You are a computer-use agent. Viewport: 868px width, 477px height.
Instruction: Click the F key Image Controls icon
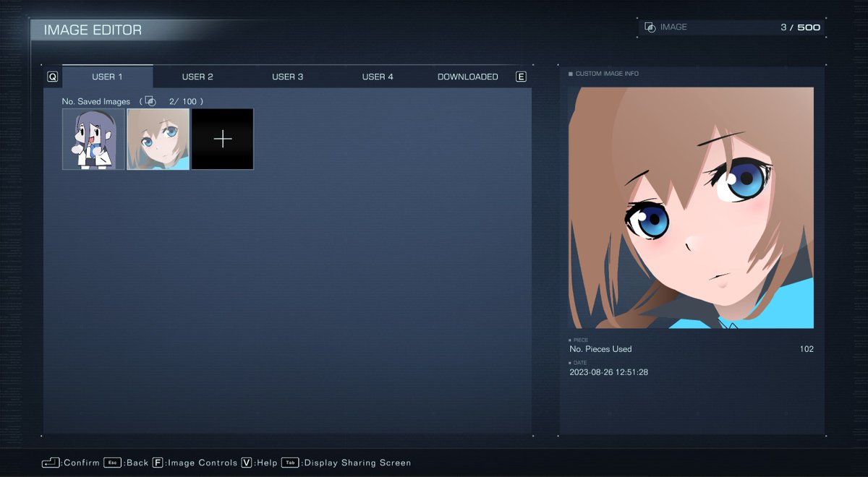coord(158,463)
